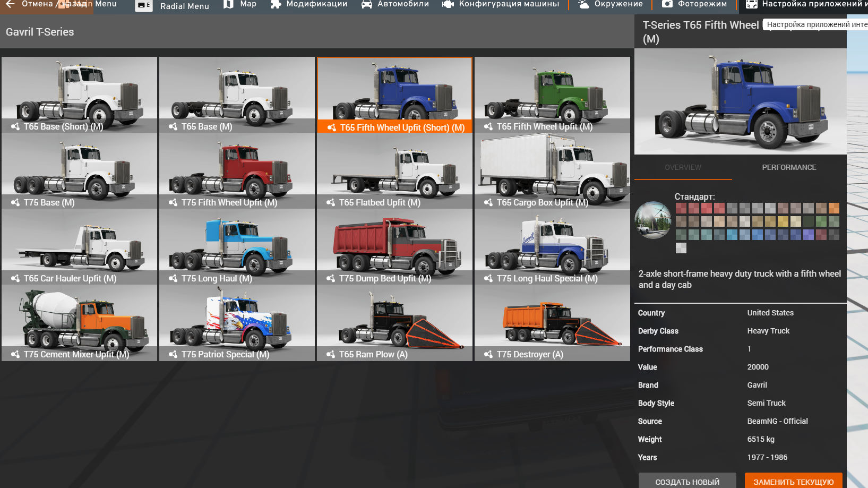The height and width of the screenshot is (488, 868).
Task: Click the config icon beside T65 Base (Short) (M)
Action: point(15,126)
